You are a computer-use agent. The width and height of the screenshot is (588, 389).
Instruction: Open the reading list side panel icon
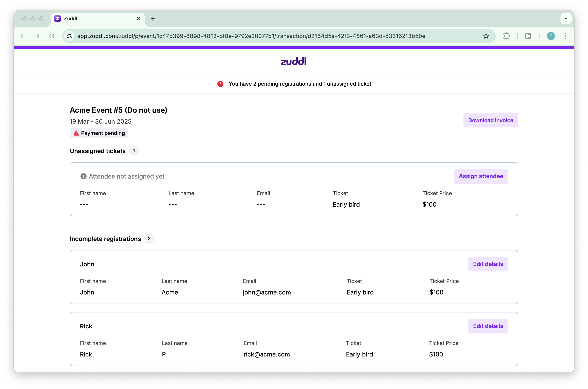coord(528,36)
